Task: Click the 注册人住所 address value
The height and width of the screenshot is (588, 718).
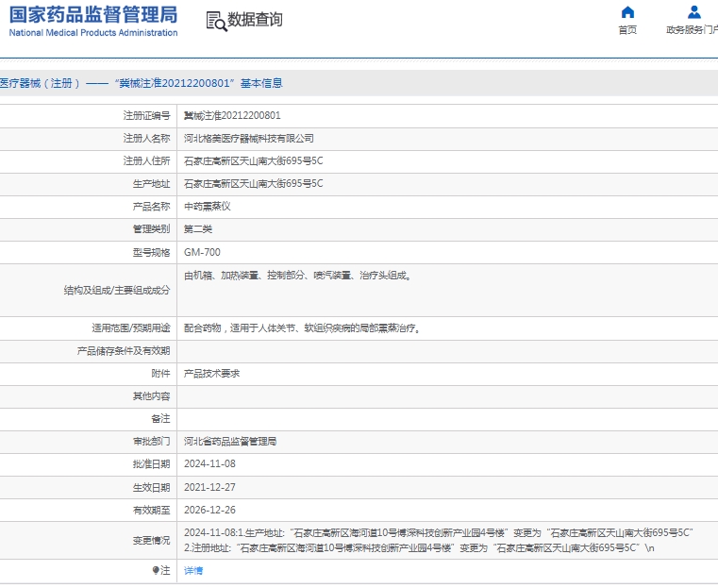Action: click(253, 161)
